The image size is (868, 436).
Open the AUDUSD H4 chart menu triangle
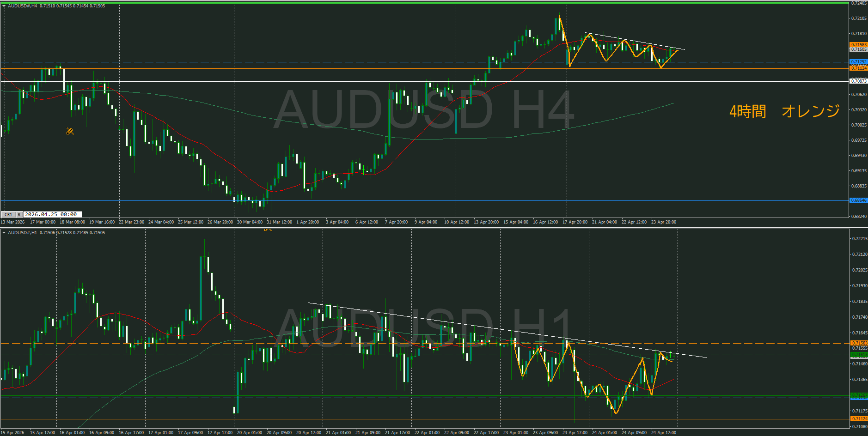click(4, 6)
